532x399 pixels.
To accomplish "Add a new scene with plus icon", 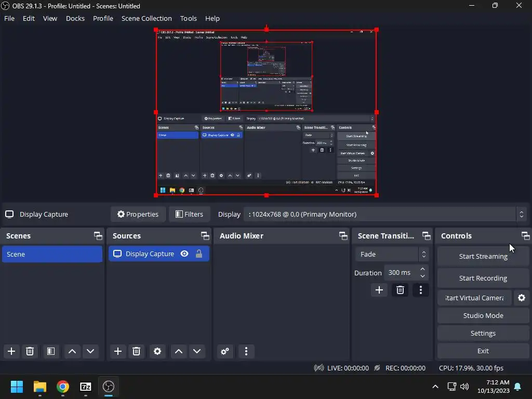I will pyautogui.click(x=11, y=351).
